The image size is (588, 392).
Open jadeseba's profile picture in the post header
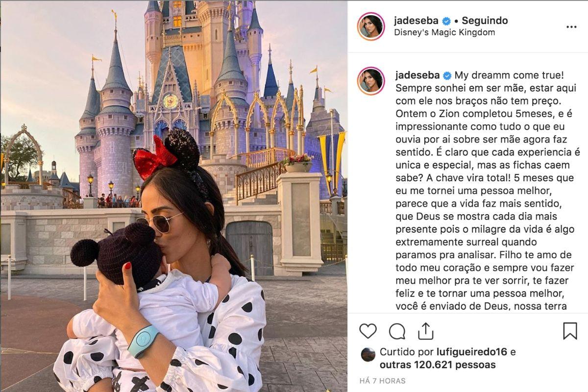click(x=371, y=26)
